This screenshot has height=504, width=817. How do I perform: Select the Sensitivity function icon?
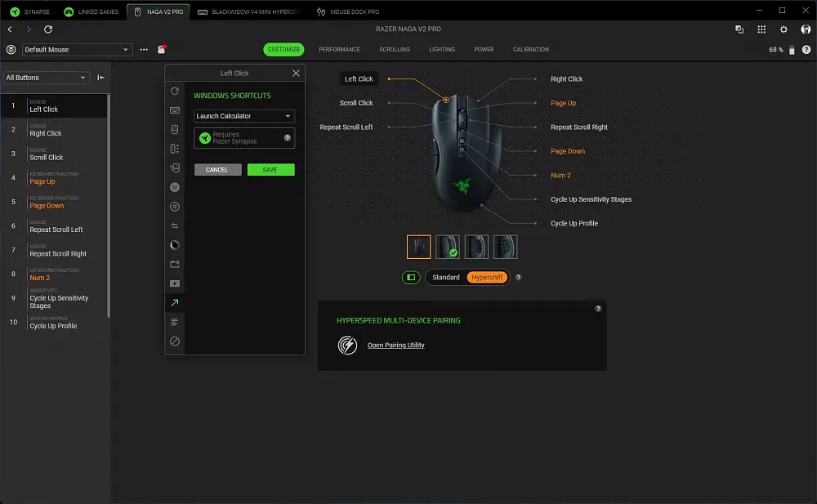[x=175, y=149]
